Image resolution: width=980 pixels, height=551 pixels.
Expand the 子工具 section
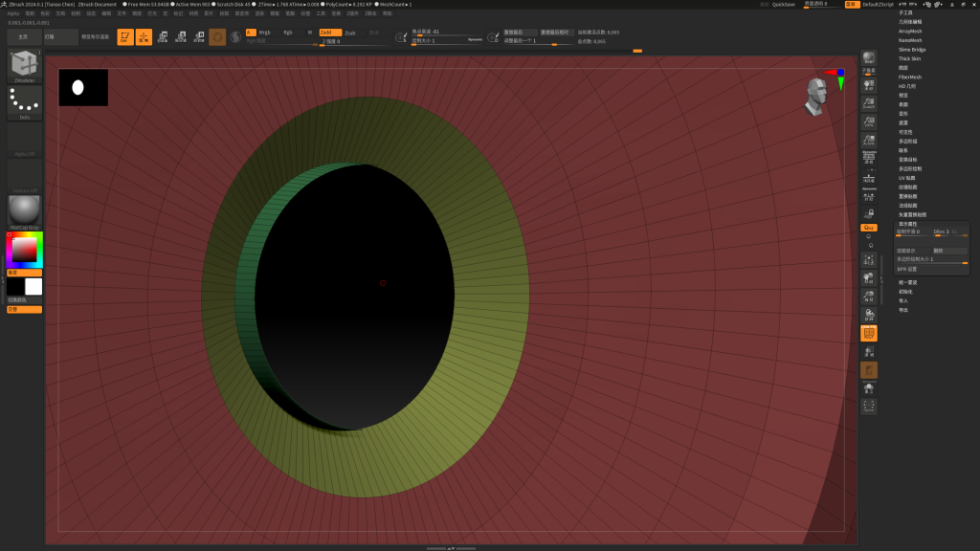tap(905, 12)
